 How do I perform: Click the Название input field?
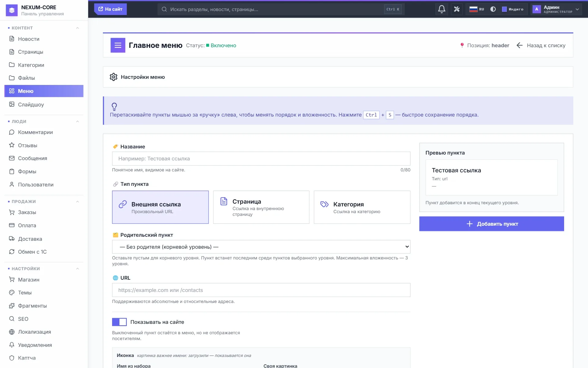[261, 159]
